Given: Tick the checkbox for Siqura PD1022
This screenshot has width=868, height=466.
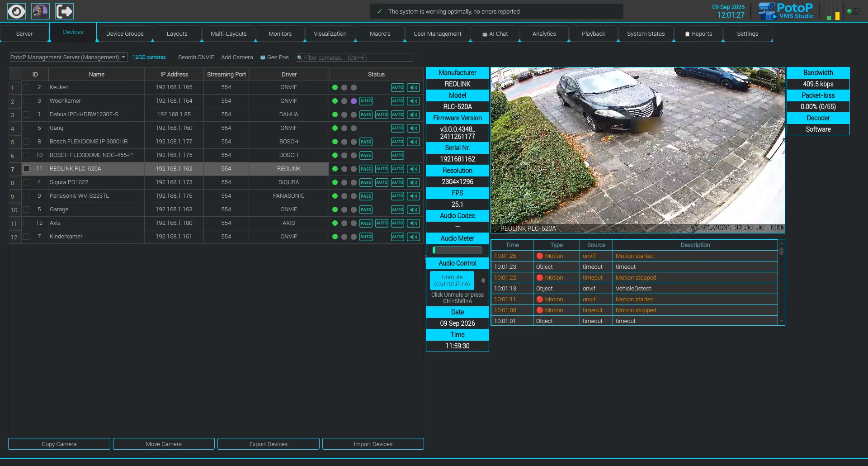Looking at the screenshot, I should [x=26, y=182].
